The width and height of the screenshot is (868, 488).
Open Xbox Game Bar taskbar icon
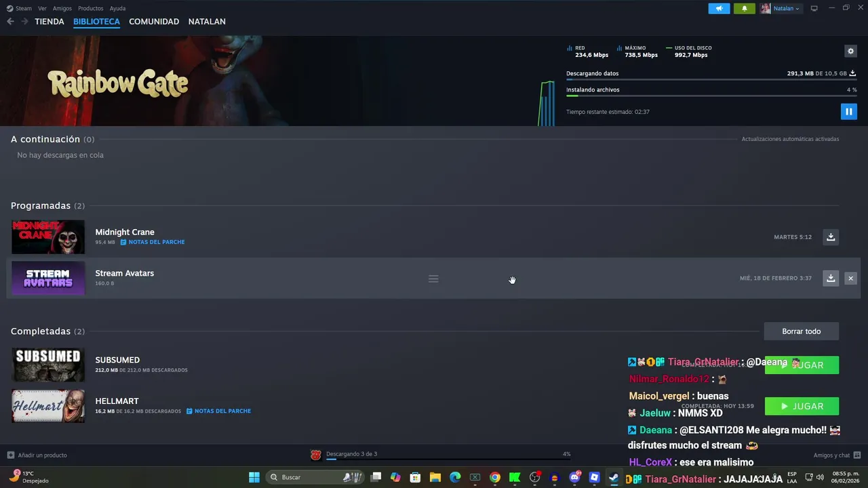(475, 477)
